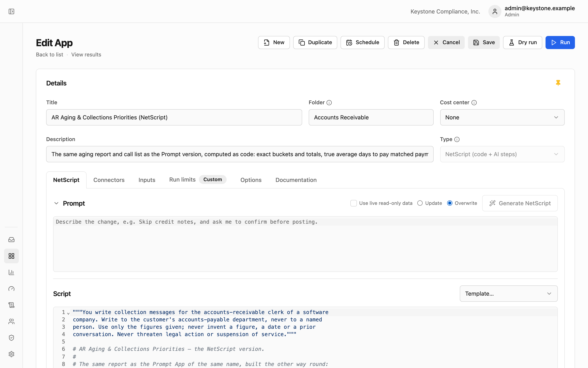Click the Cancel button

[x=446, y=43]
